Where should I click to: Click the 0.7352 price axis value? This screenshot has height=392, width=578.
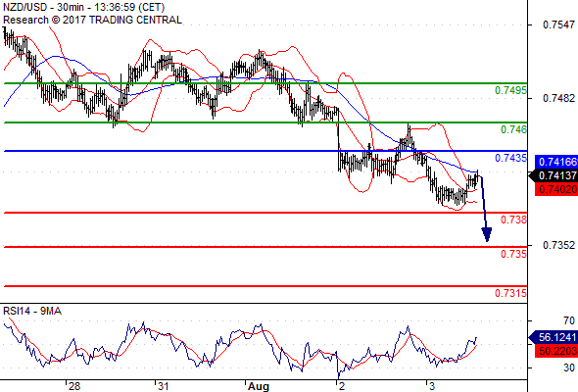coord(558,245)
